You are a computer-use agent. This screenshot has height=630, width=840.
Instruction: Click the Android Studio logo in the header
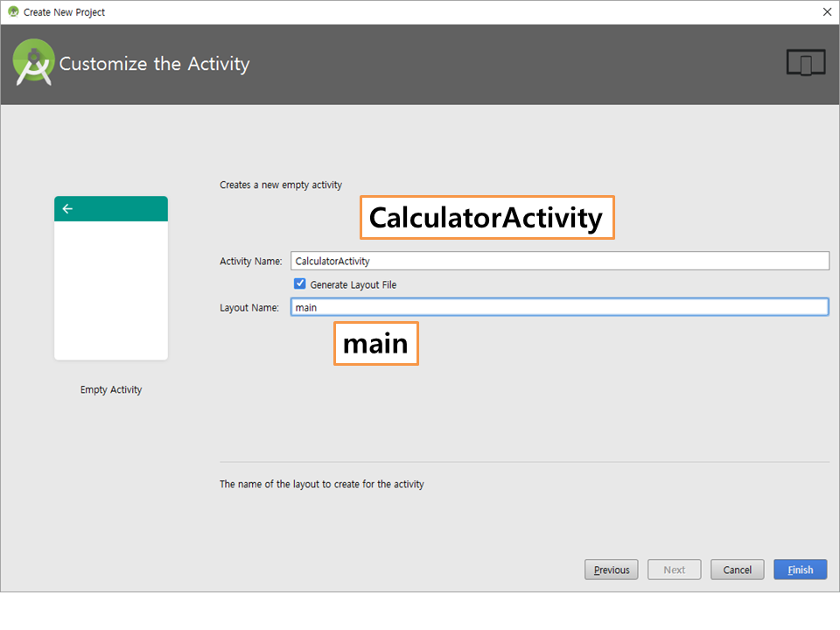coord(34,64)
